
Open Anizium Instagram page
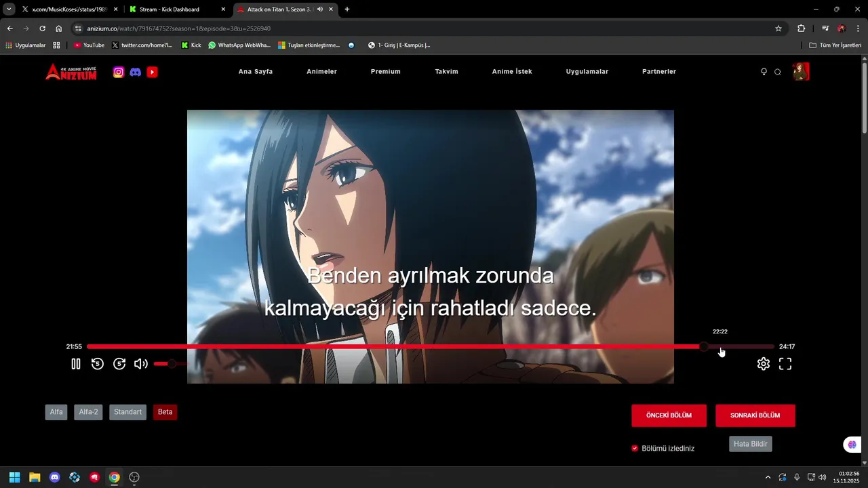click(x=119, y=72)
